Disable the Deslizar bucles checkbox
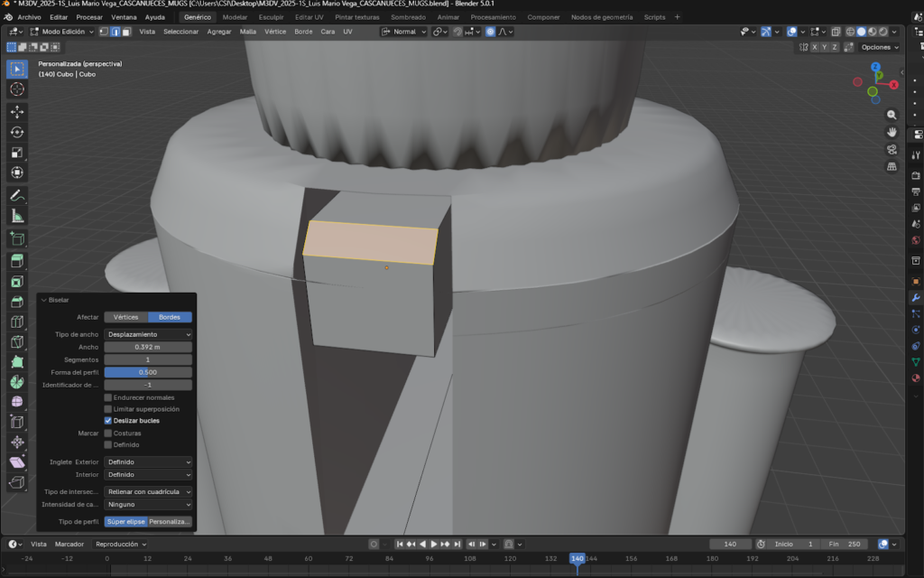The width and height of the screenshot is (924, 578). tap(108, 420)
